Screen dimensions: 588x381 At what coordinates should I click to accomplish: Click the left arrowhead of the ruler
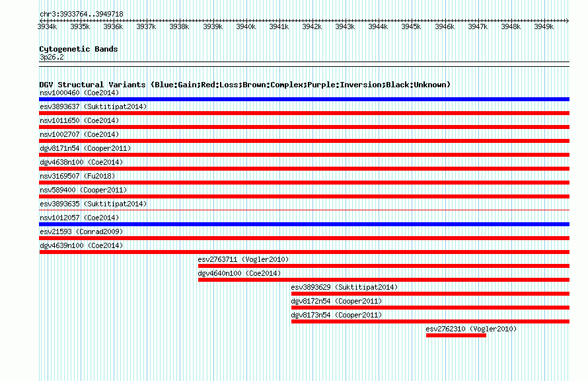click(41, 21)
